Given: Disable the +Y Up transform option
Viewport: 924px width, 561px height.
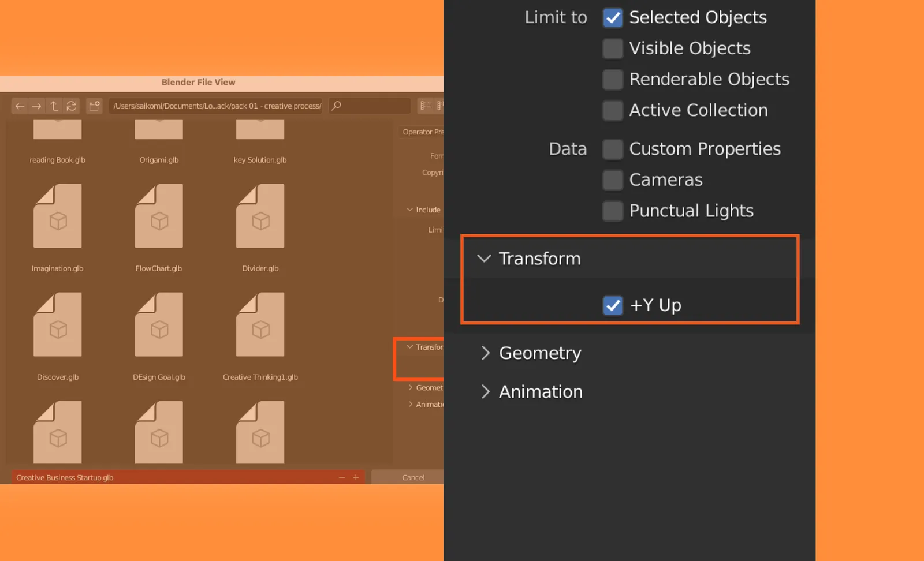Looking at the screenshot, I should [613, 305].
